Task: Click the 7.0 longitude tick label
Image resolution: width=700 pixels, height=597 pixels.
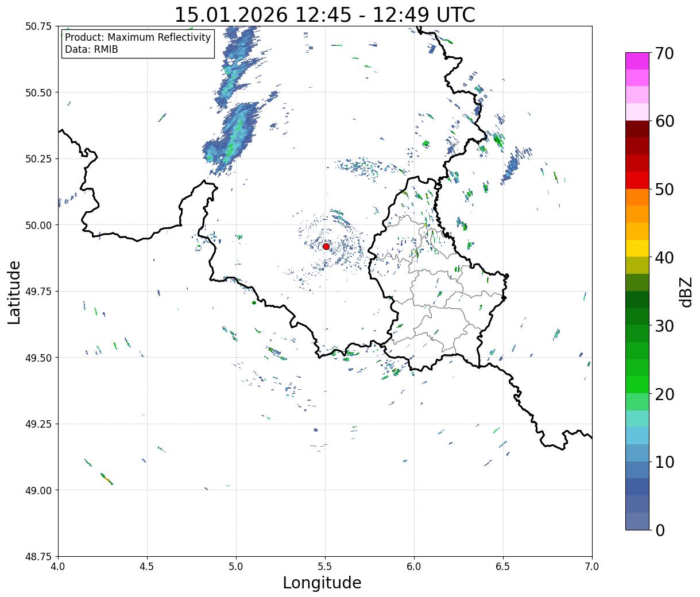Action: (592, 566)
